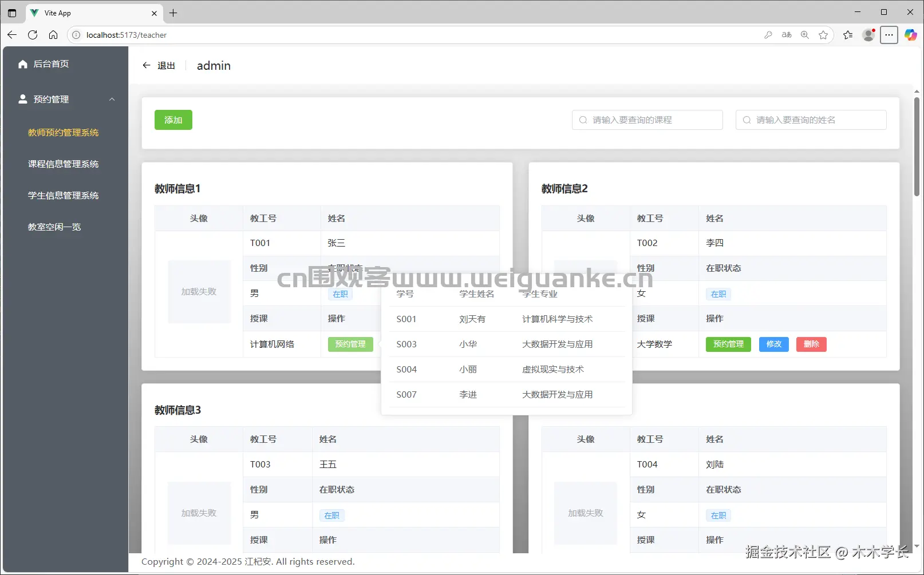The height and width of the screenshot is (575, 924).
Task: Select student row S001 刘天有
Action: (x=507, y=319)
